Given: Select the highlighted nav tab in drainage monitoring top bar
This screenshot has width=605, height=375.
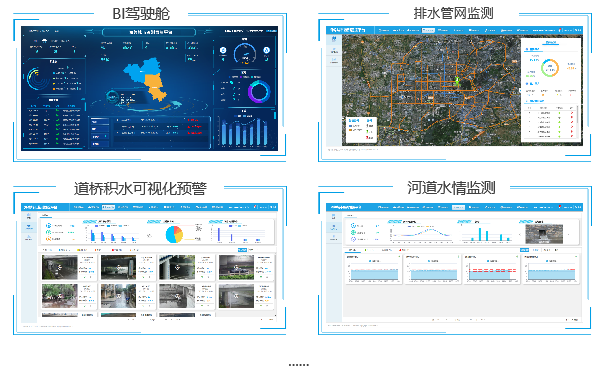Looking at the screenshot, I should 428,30.
